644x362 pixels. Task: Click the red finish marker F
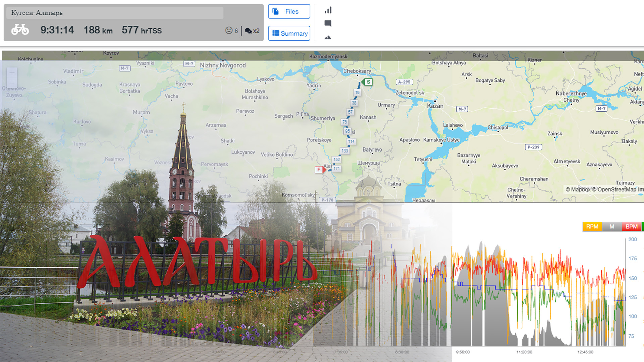(x=319, y=170)
